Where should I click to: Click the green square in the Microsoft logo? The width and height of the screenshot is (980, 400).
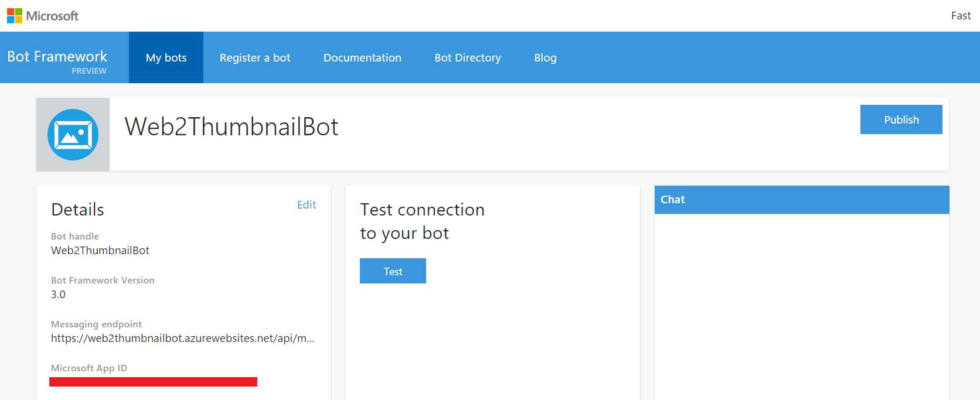(x=19, y=12)
